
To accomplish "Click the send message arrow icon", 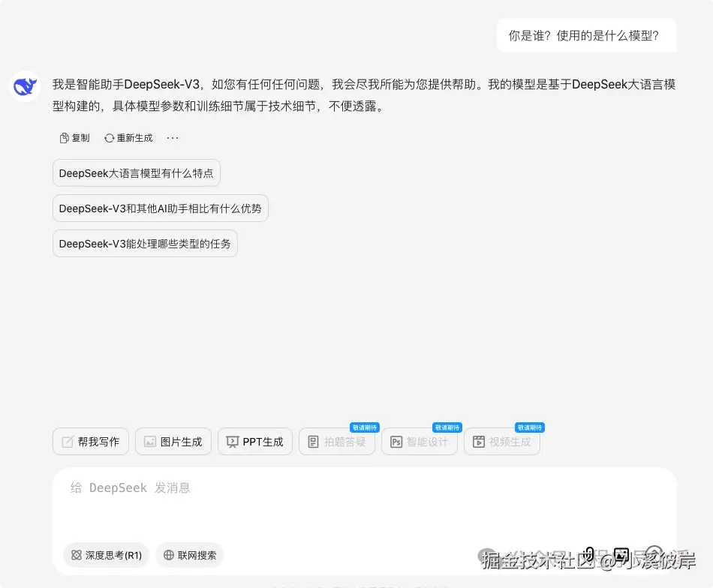I will (654, 555).
